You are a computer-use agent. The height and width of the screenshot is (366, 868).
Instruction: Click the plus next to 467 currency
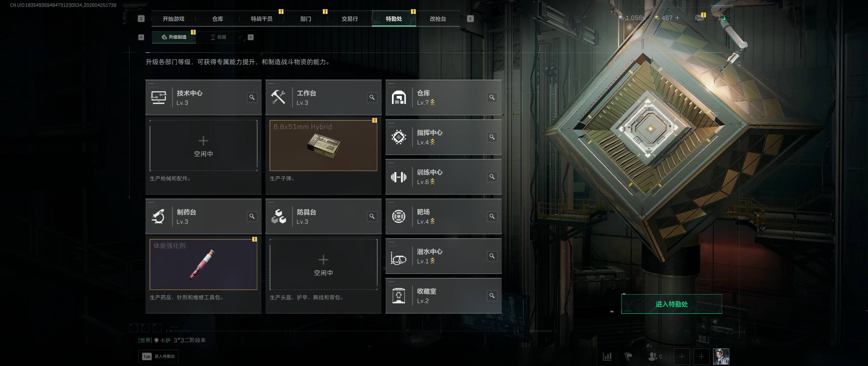tap(677, 18)
